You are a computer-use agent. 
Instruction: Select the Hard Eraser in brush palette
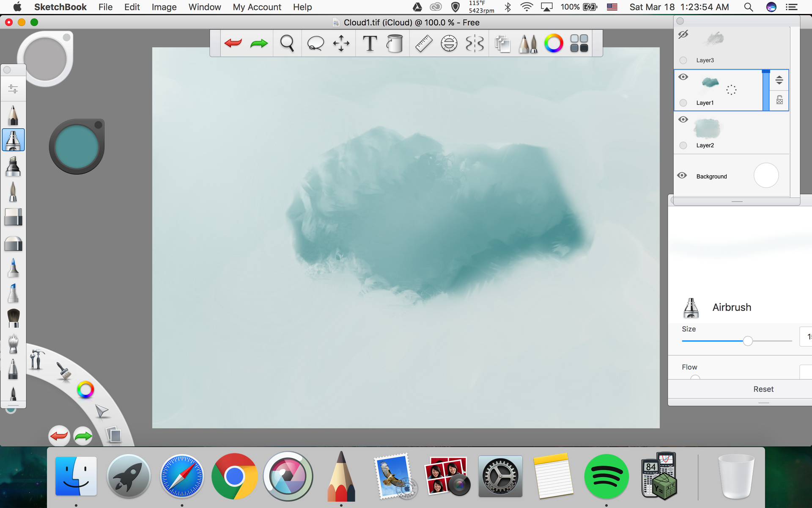[13, 217]
